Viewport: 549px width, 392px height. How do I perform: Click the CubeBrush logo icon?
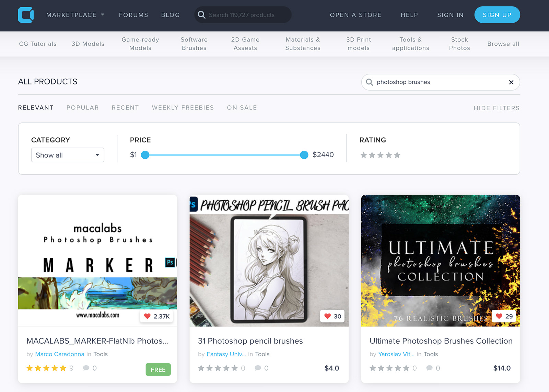(x=26, y=15)
